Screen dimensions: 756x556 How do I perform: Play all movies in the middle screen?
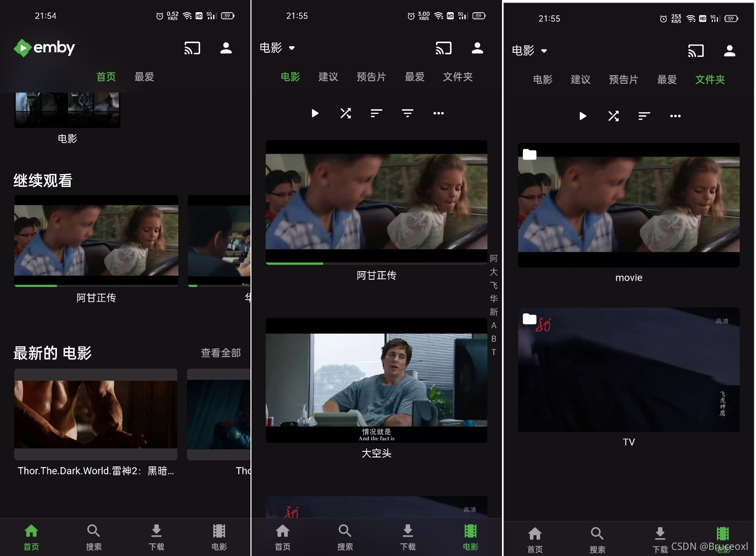315,113
